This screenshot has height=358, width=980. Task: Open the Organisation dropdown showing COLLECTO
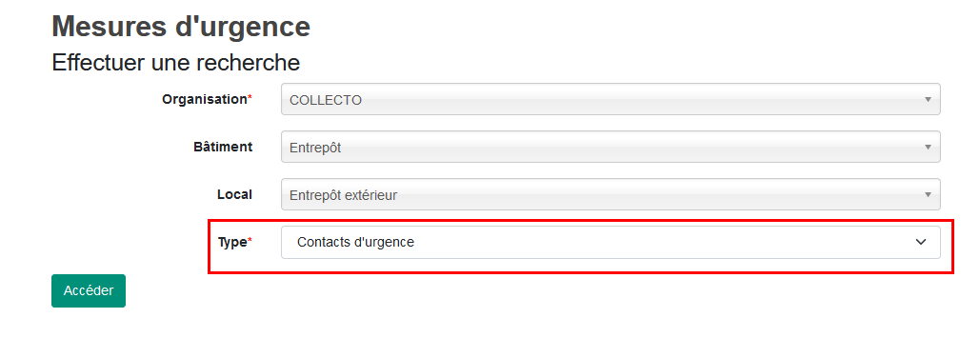pyautogui.click(x=610, y=99)
